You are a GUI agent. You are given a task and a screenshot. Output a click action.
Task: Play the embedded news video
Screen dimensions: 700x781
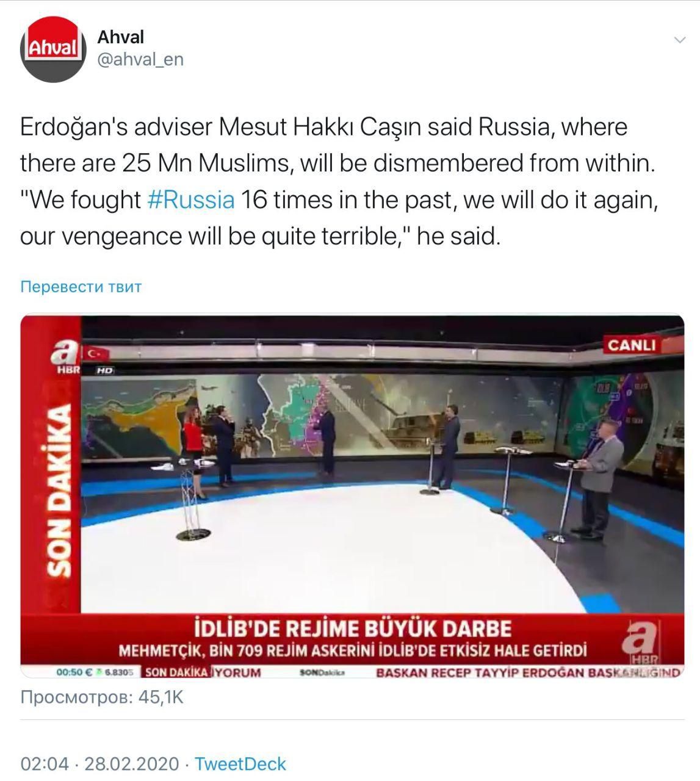(352, 497)
